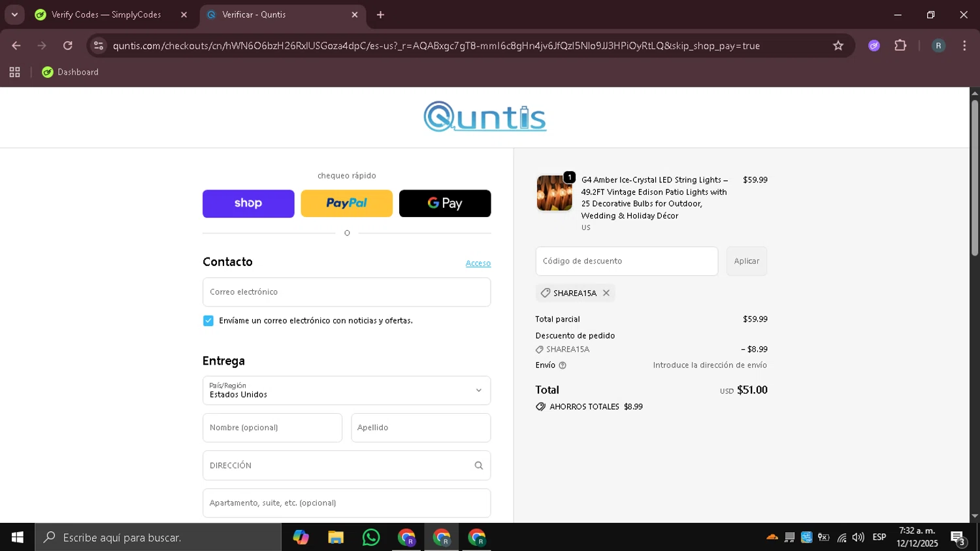Focus the DIRECCIÓN field
This screenshot has width=980, height=551.
pyautogui.click(x=346, y=465)
